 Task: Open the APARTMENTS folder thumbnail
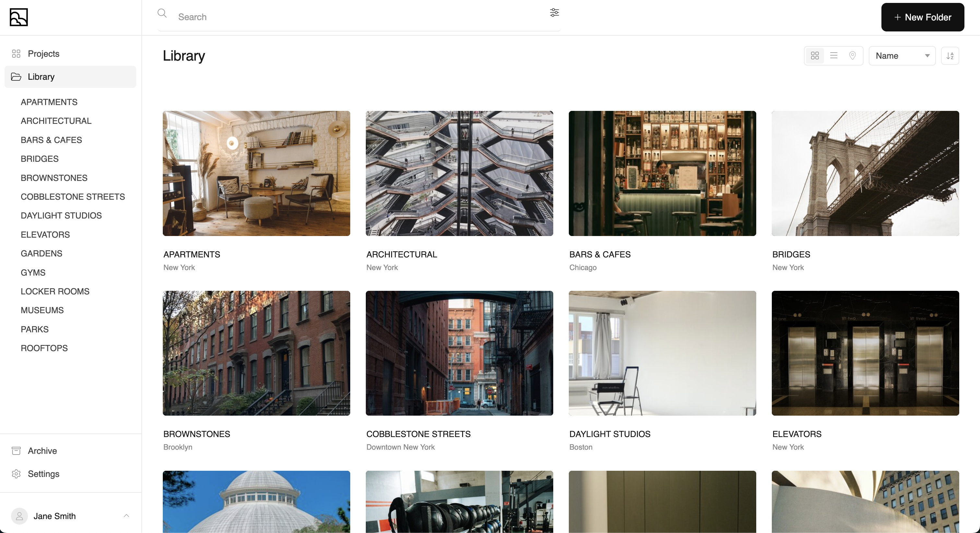tap(257, 173)
